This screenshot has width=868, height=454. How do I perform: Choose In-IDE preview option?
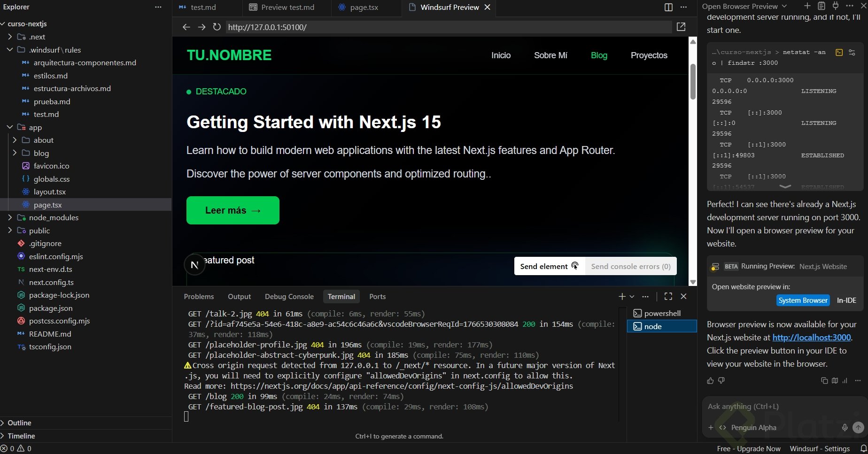tap(846, 300)
